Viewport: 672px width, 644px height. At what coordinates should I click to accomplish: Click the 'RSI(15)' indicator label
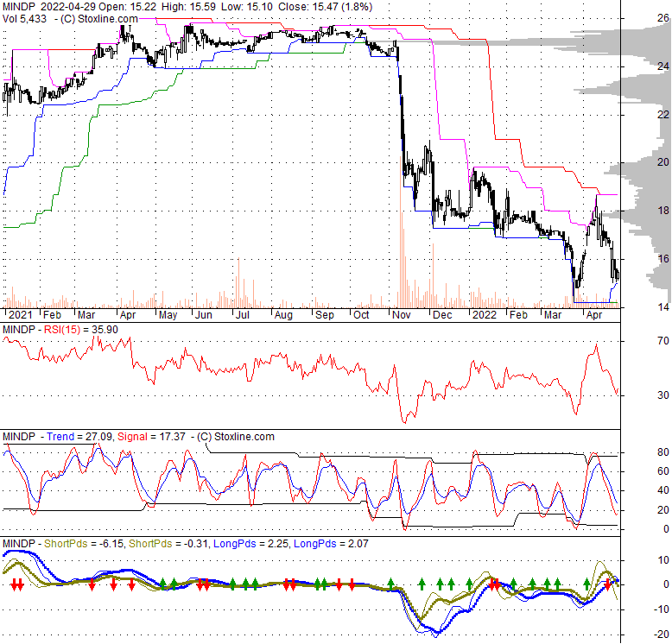[62, 330]
